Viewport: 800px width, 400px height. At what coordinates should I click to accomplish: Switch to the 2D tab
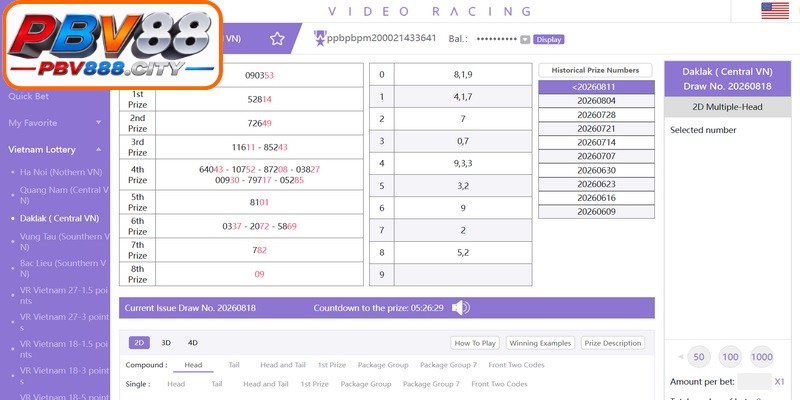[139, 343]
